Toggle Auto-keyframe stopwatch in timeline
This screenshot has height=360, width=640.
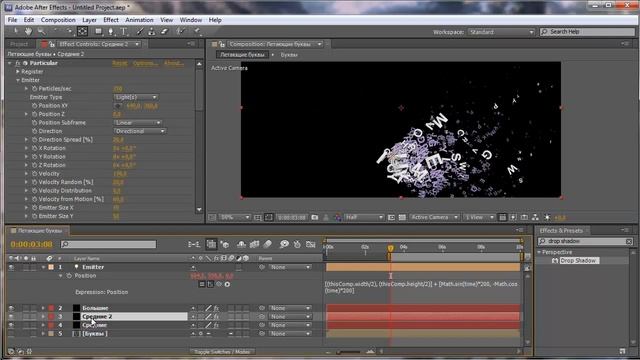[x=297, y=244]
